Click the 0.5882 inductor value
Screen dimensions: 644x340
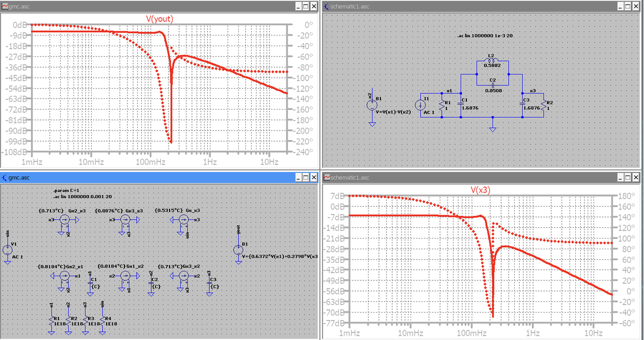coord(492,66)
